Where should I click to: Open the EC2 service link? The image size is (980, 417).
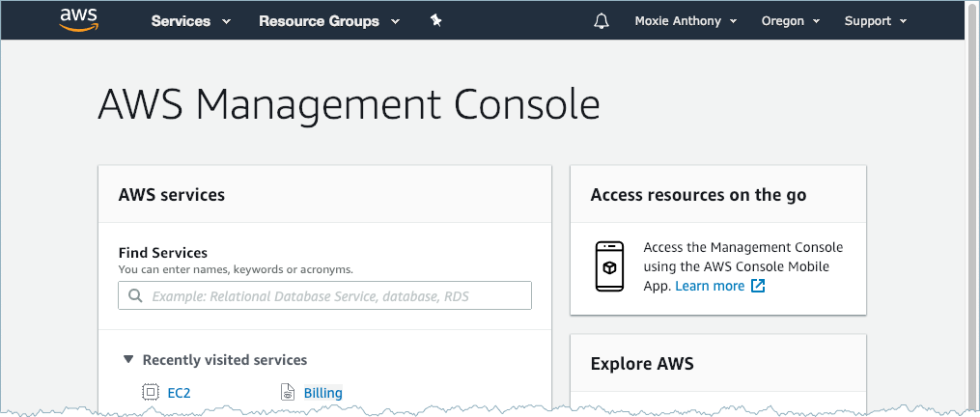[x=179, y=393]
